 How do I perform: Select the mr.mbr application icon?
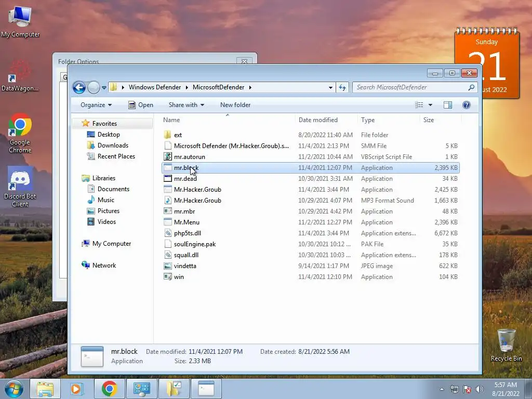tap(168, 211)
